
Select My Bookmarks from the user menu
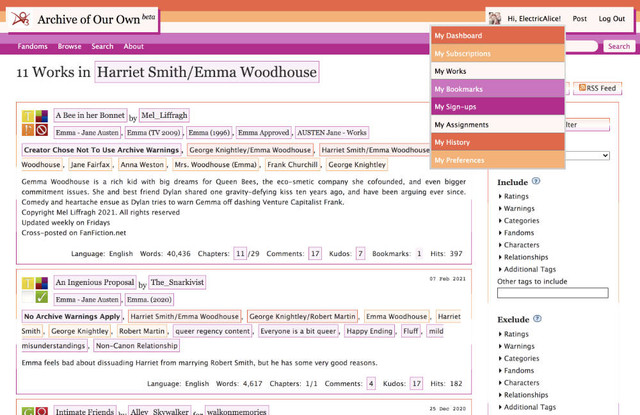click(x=498, y=89)
